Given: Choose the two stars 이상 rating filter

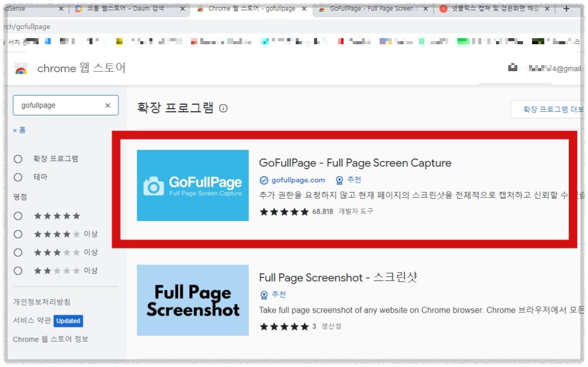Looking at the screenshot, I should coord(18,271).
